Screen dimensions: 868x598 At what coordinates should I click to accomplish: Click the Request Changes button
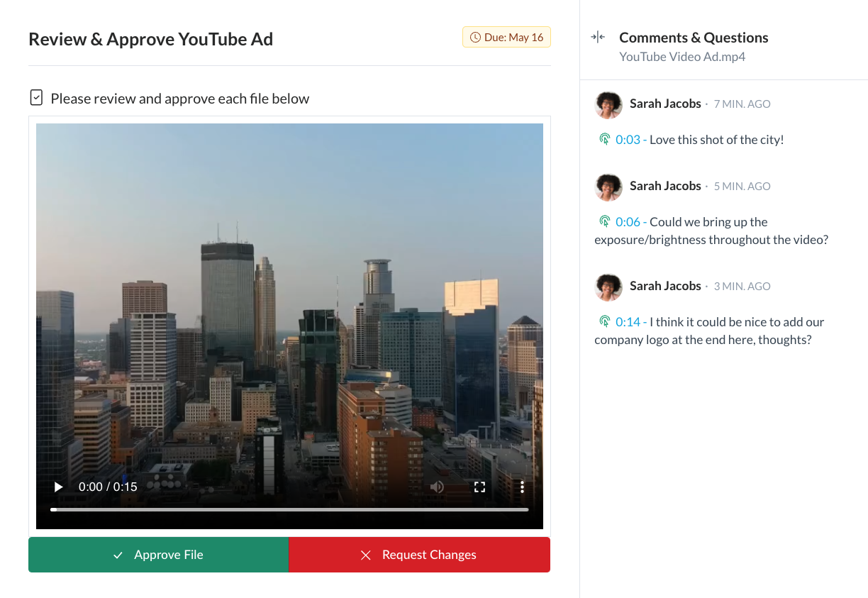(x=419, y=555)
